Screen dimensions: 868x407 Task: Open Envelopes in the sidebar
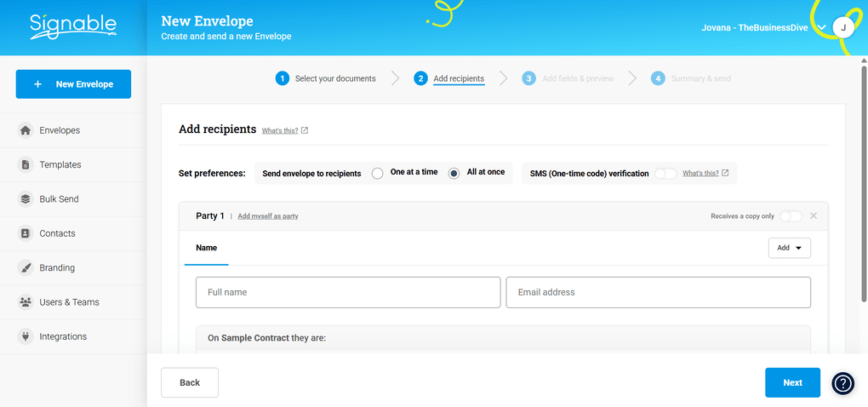pos(73,130)
